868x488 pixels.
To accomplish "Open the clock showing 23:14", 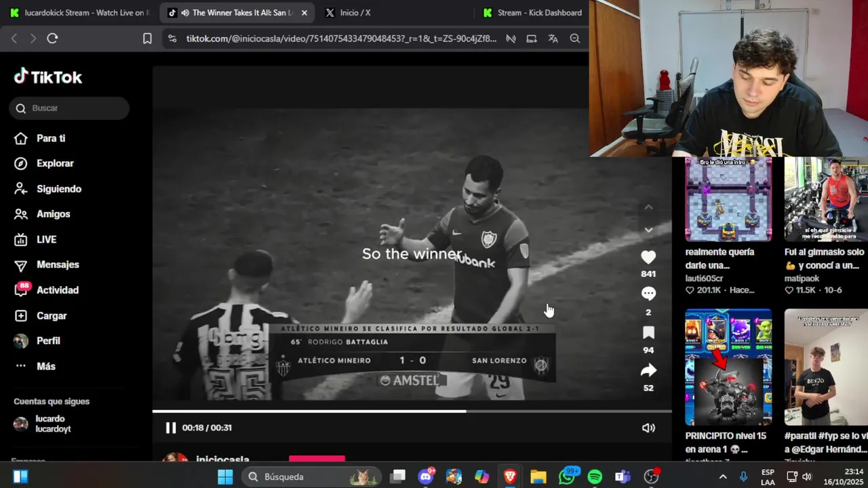I will [x=844, y=477].
